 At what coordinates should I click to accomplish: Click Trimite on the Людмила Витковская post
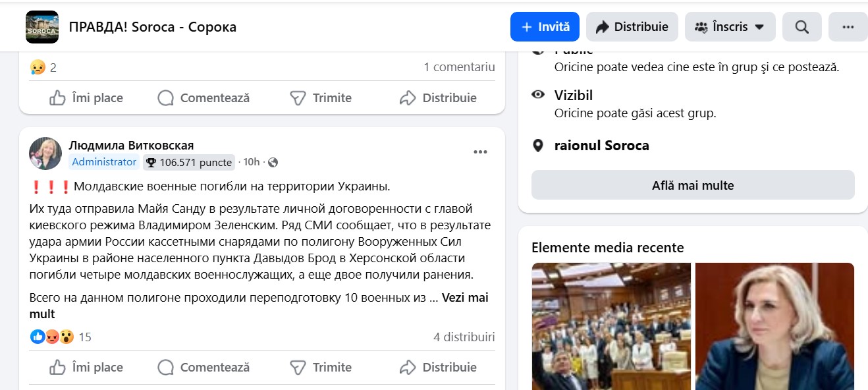tap(321, 367)
